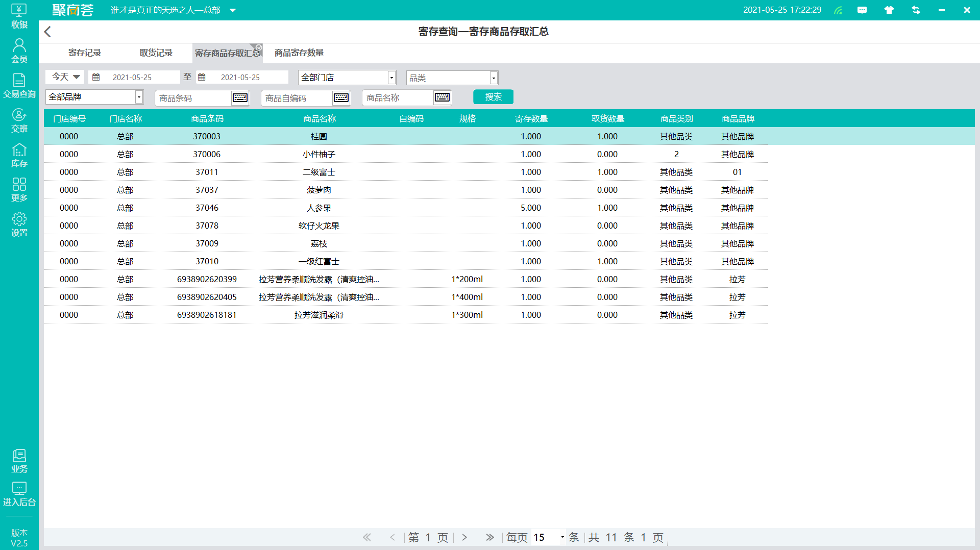Viewport: 980px width, 550px height.
Task: Open the 库存 inventory icon
Action: click(19, 155)
